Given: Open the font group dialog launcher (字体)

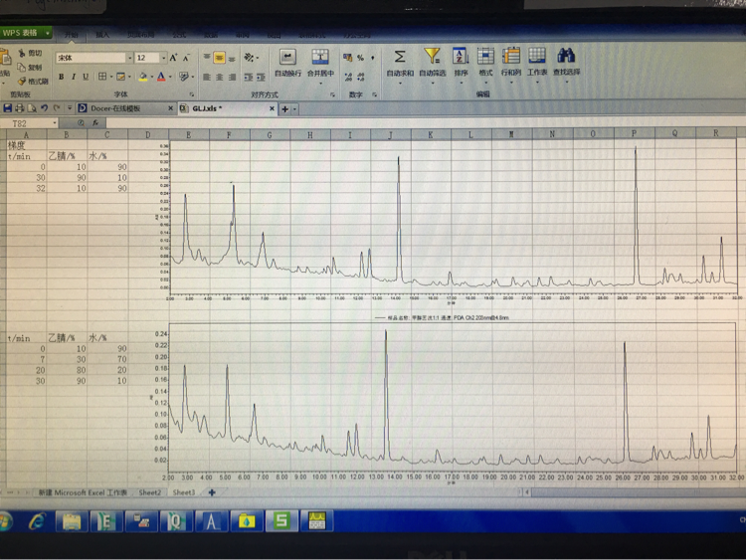Looking at the screenshot, I should (x=192, y=94).
